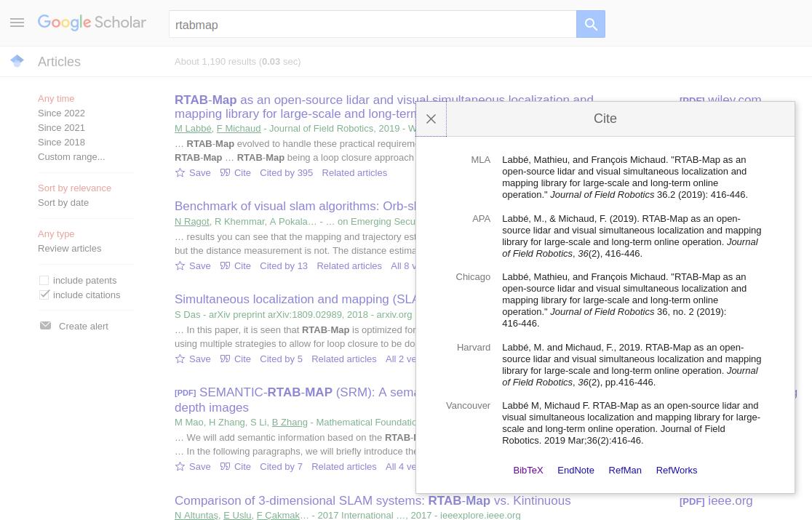Close the Cite dialog

pos(431,119)
